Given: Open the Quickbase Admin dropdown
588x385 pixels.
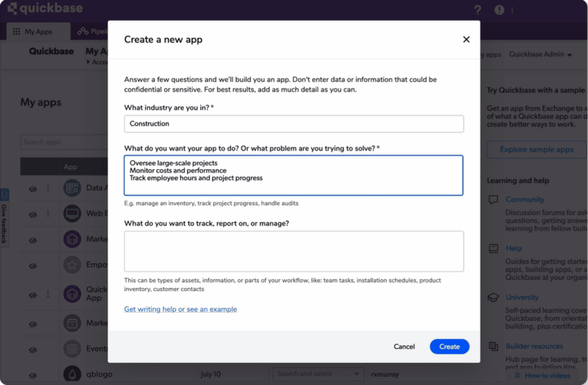Looking at the screenshot, I should tap(540, 55).
